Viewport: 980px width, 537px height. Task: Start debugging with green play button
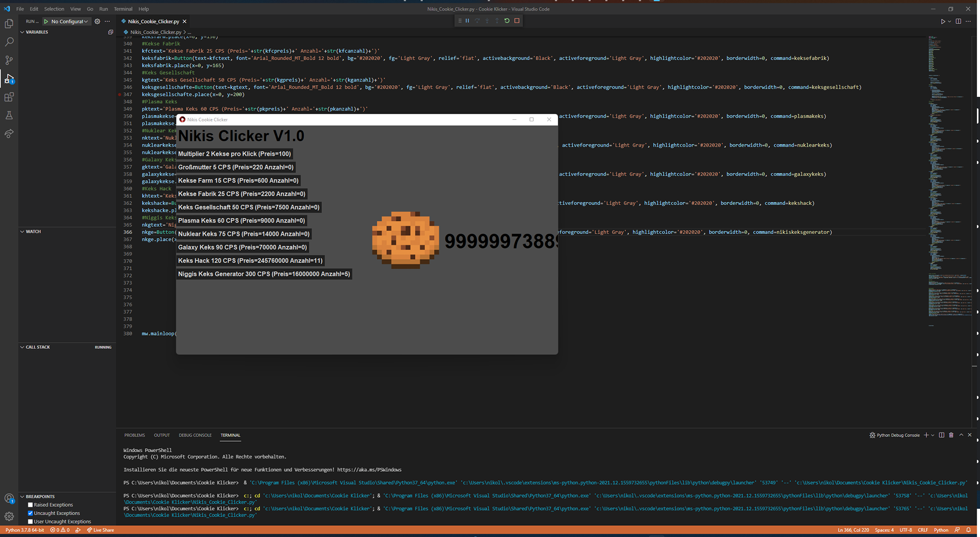pos(46,21)
